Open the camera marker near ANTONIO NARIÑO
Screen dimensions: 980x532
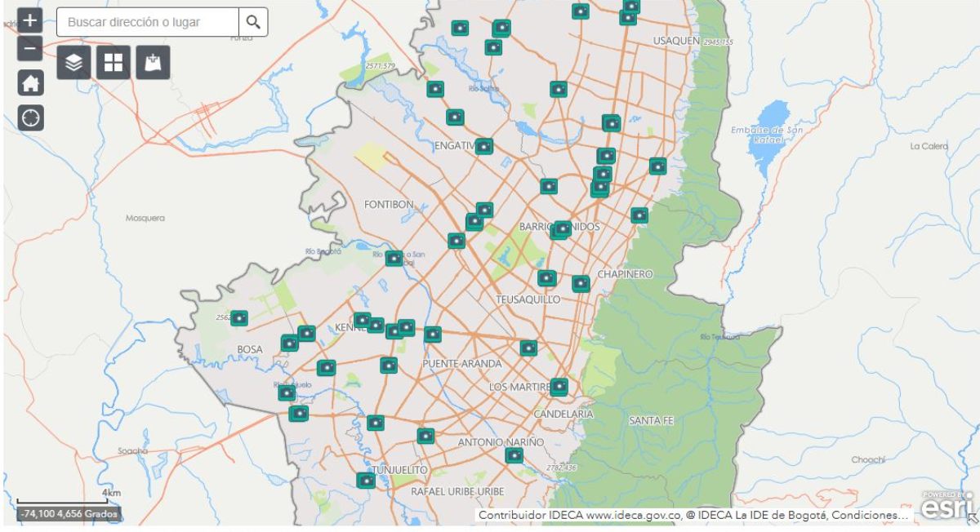click(x=514, y=454)
